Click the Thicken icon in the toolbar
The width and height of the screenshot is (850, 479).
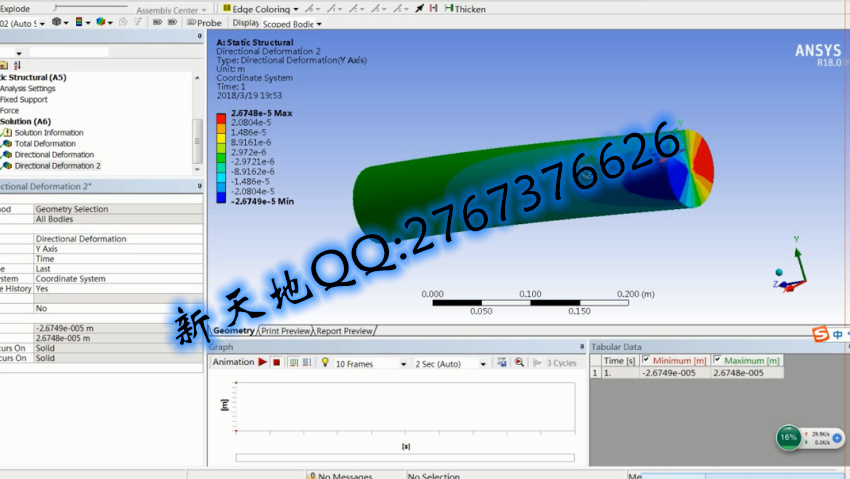click(x=448, y=8)
